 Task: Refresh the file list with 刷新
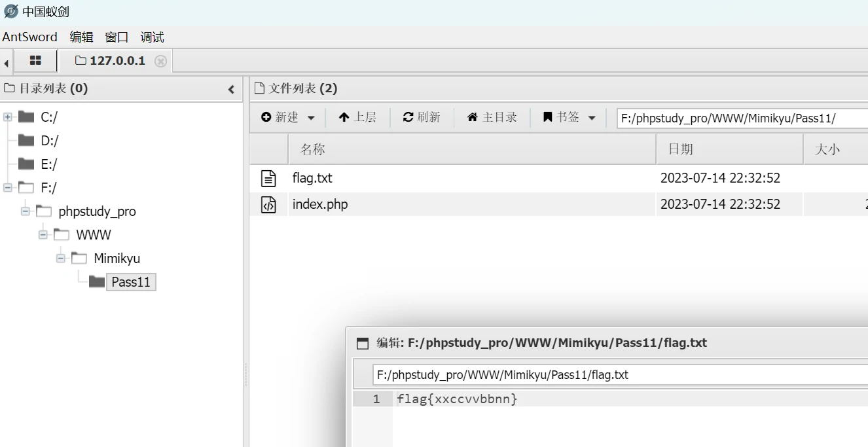422,117
